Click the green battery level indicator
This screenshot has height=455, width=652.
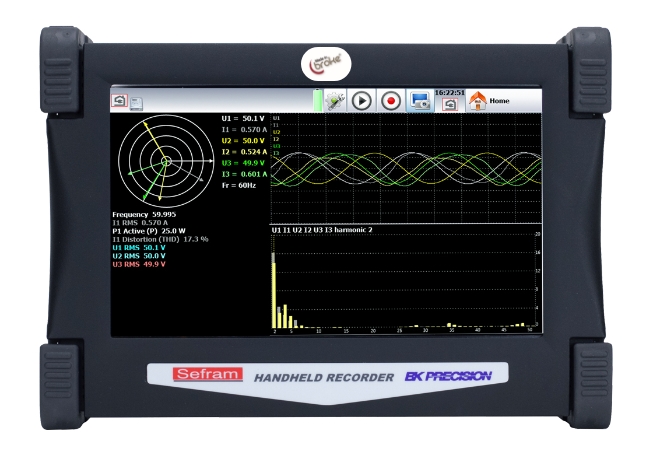(x=316, y=101)
